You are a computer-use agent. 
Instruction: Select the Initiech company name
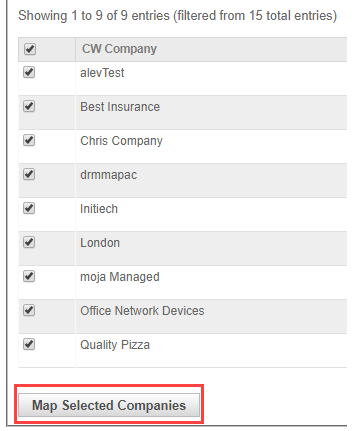[x=99, y=209]
